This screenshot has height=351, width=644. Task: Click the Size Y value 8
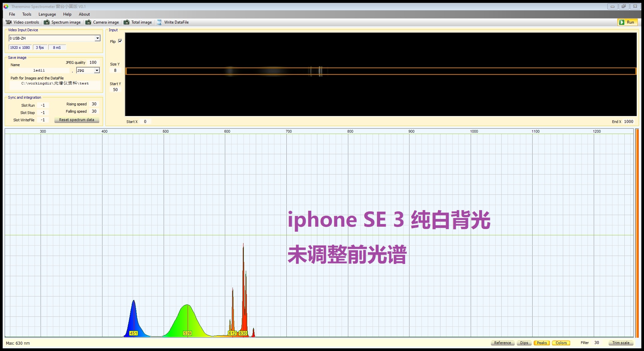point(115,70)
